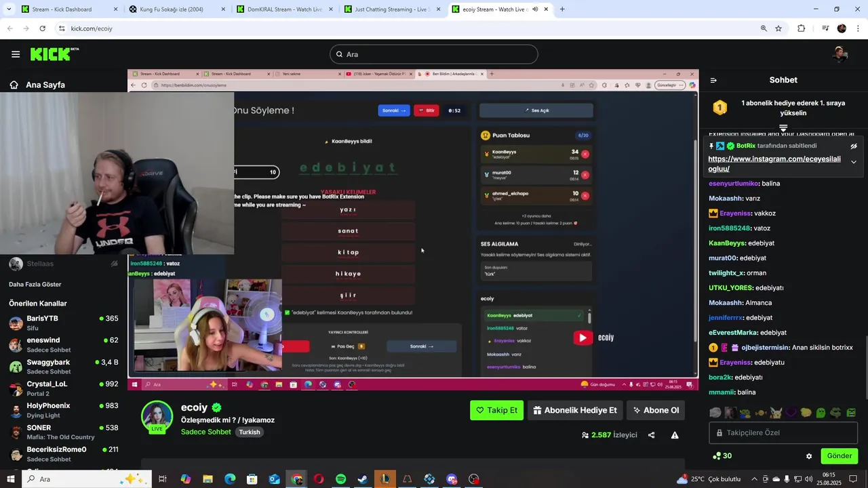Share the stream via share icon
This screenshot has width=868, height=488.
coord(652,435)
